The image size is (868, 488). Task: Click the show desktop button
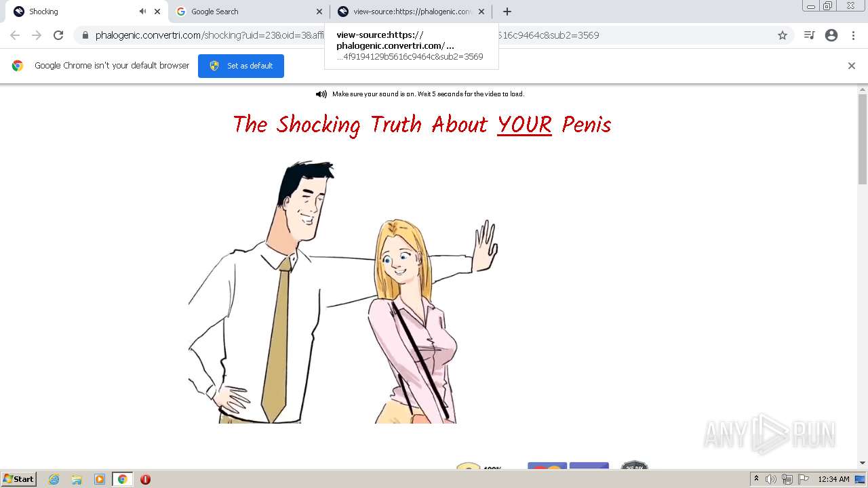point(860,479)
